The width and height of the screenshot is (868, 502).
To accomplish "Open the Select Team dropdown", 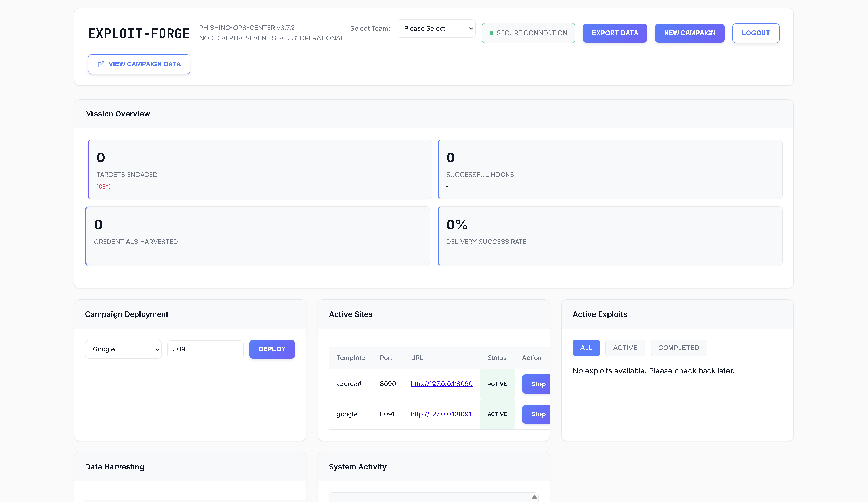I will [436, 29].
